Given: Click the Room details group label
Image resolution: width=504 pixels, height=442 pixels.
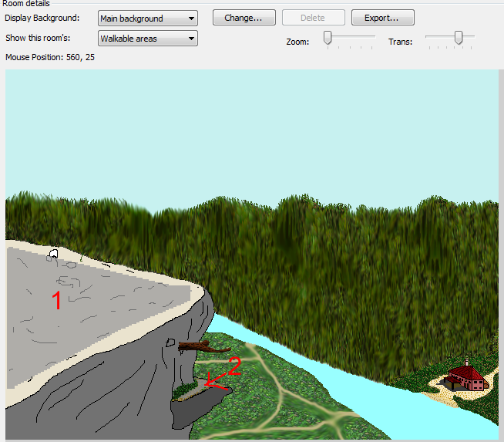Looking at the screenshot, I should coord(25,3).
